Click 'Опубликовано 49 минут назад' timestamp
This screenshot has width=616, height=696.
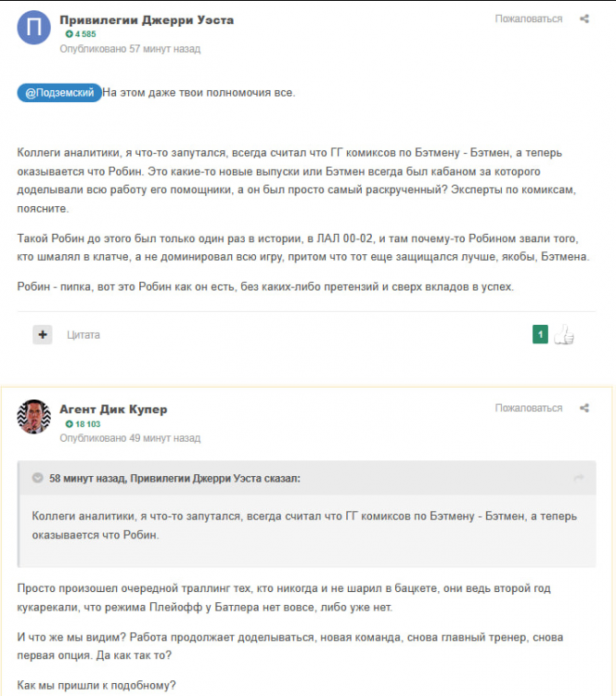pyautogui.click(x=130, y=438)
